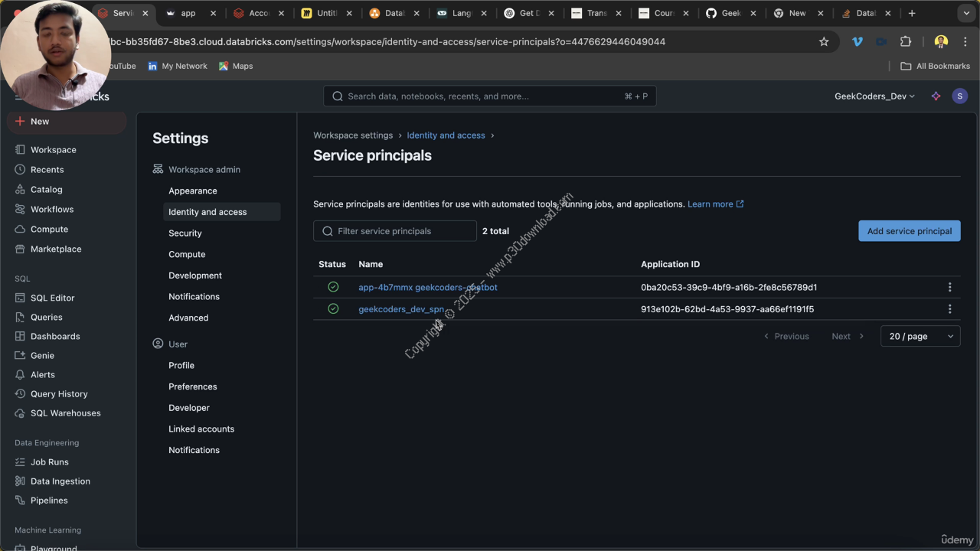Viewport: 980px width, 551px height.
Task: Select Developer in User settings
Action: pyautogui.click(x=189, y=408)
